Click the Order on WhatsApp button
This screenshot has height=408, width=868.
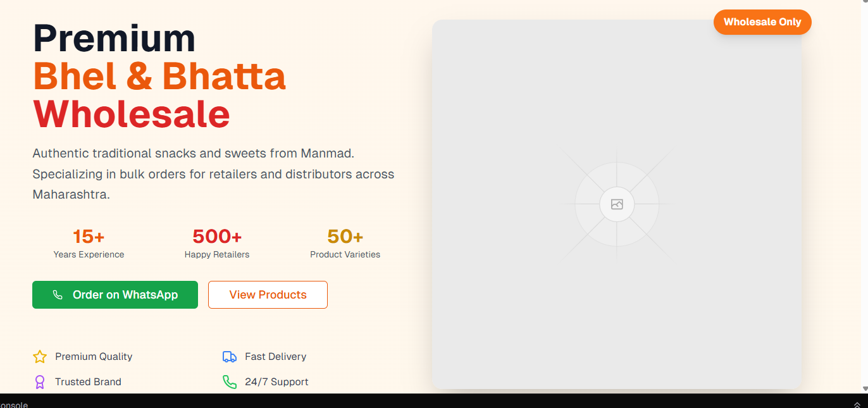tap(115, 295)
